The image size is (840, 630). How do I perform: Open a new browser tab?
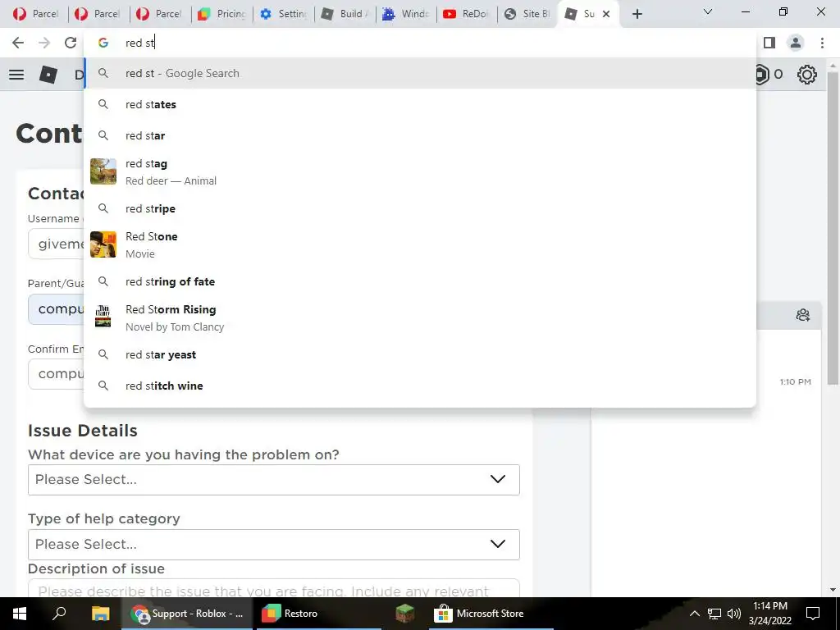tap(637, 14)
